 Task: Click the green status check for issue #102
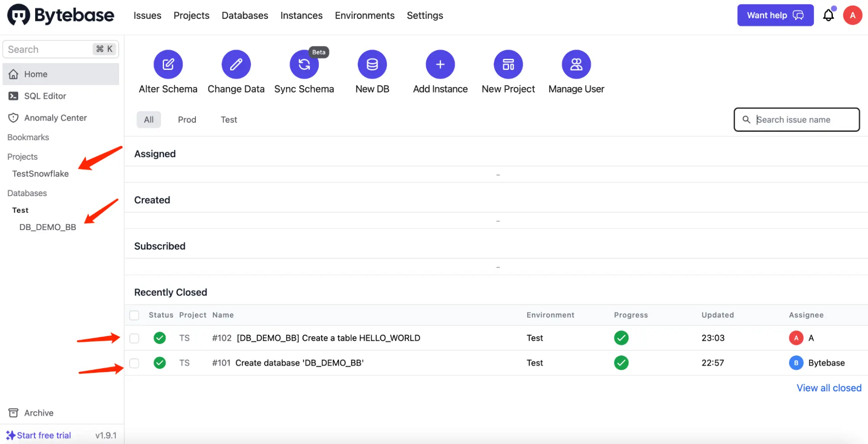click(x=160, y=338)
